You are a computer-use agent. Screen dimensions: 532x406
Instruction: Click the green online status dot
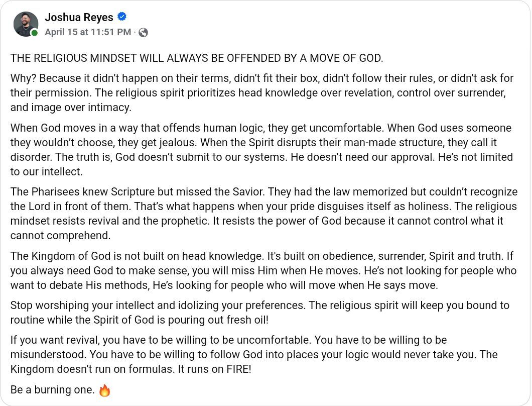click(x=34, y=33)
